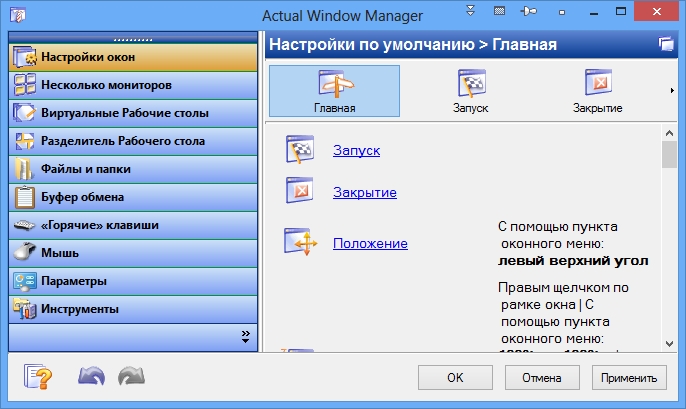The height and width of the screenshot is (409, 686).
Task: Click the Отмена button
Action: (542, 377)
